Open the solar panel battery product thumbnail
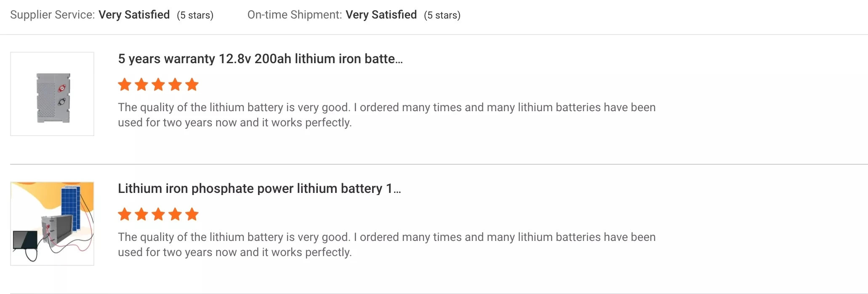This screenshot has width=868, height=294. tap(52, 224)
